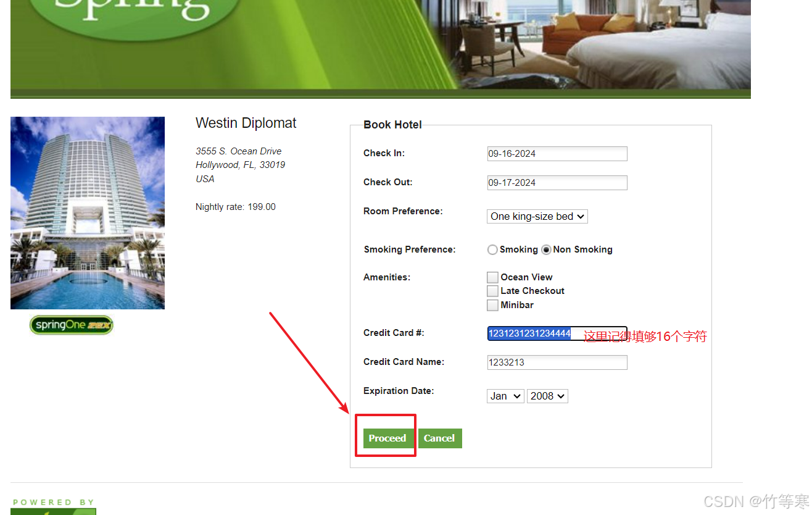Select the Smoking radio button
This screenshot has height=515, width=812.
[492, 249]
